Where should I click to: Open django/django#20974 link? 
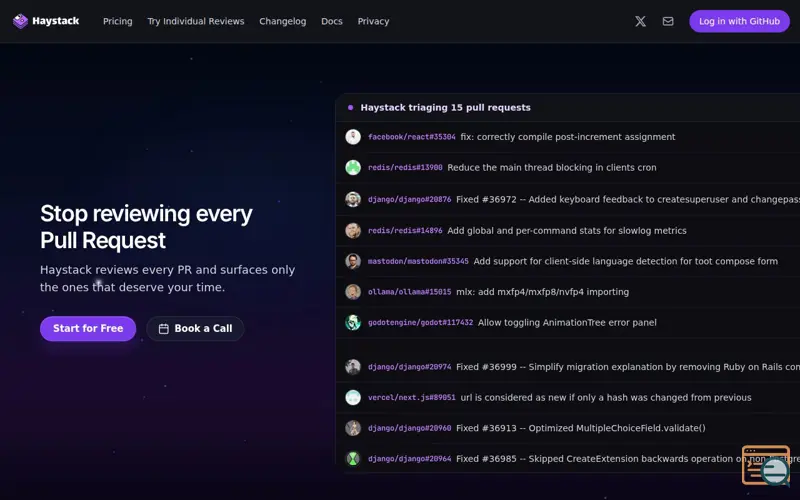[410, 367]
